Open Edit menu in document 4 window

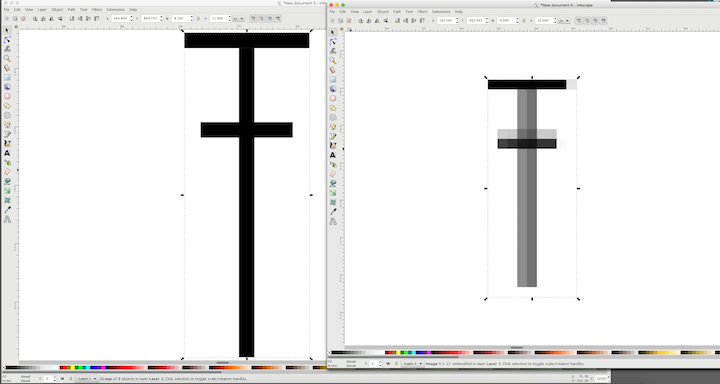(343, 11)
